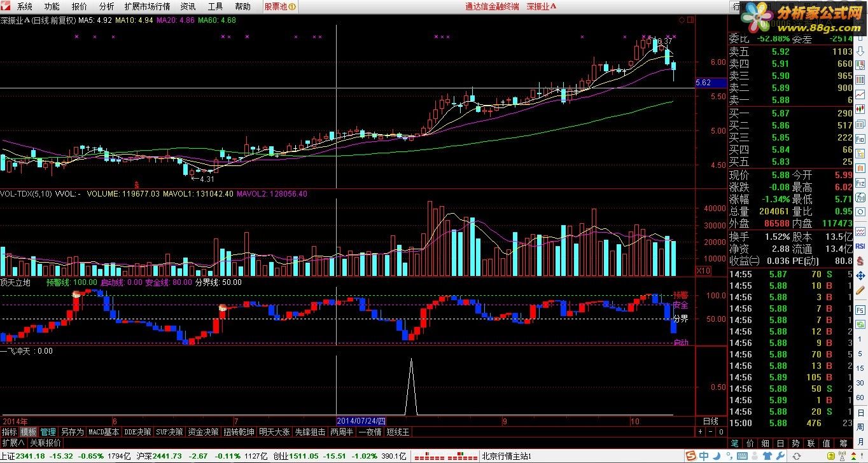Open the 股票池 dropdown button

(280, 6)
